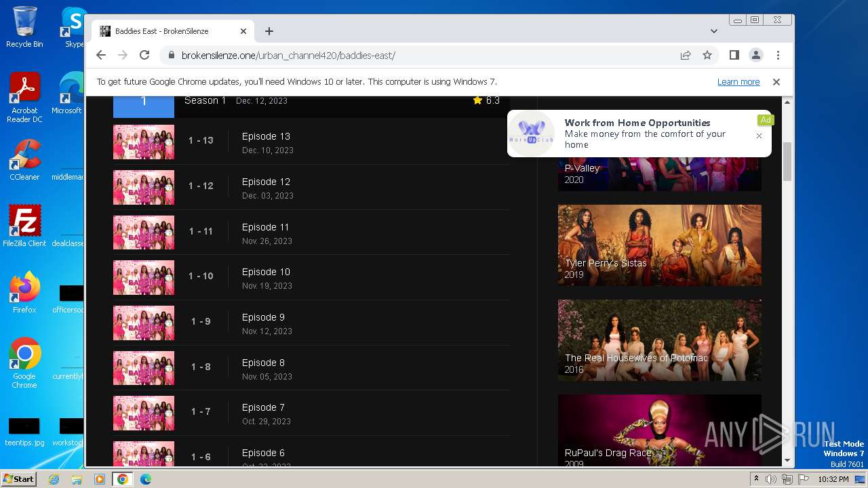This screenshot has height=488, width=868.
Task: Click Episode 13 thumbnail
Action: click(144, 142)
